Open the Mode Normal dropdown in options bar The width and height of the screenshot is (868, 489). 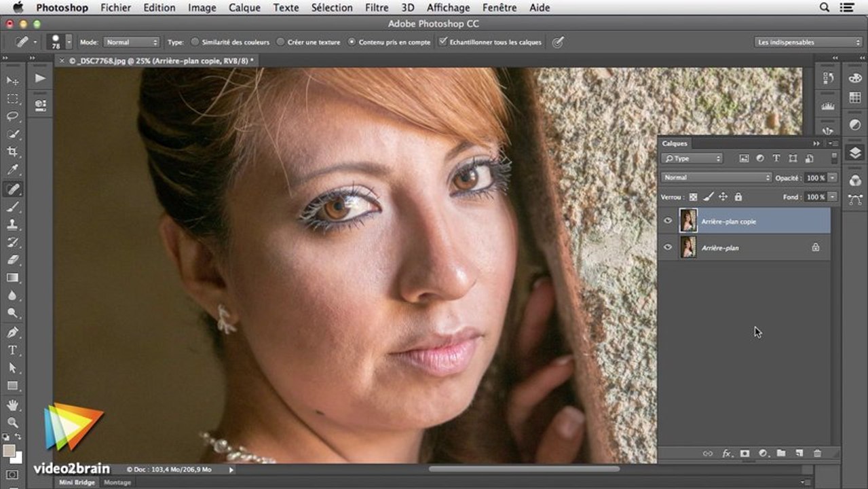pyautogui.click(x=132, y=42)
